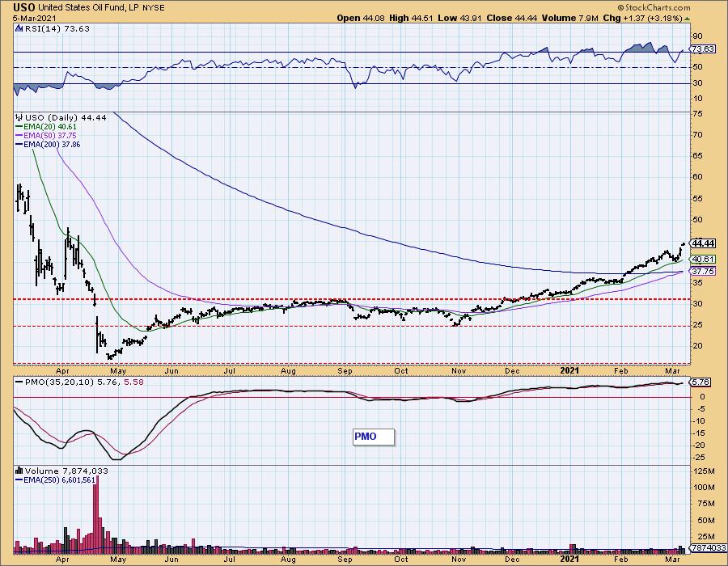
Task: Click the 60 label on price axis
Action: click(x=698, y=177)
